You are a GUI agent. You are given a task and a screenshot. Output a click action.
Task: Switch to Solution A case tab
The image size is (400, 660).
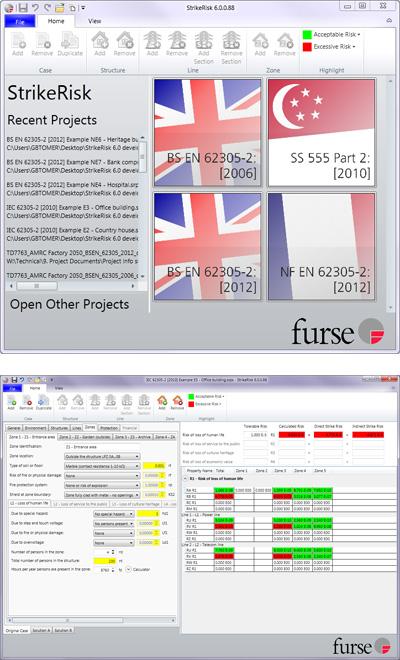[41, 631]
